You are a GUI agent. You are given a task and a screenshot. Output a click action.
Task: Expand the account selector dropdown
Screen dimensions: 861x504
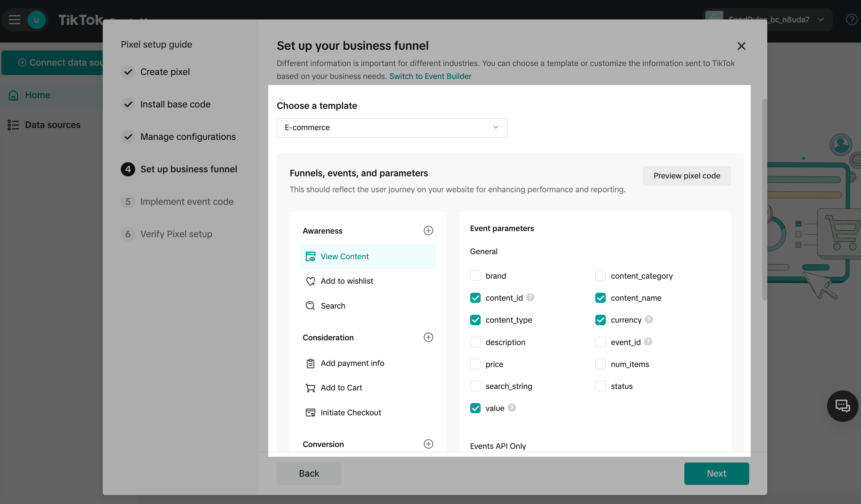click(x=821, y=19)
